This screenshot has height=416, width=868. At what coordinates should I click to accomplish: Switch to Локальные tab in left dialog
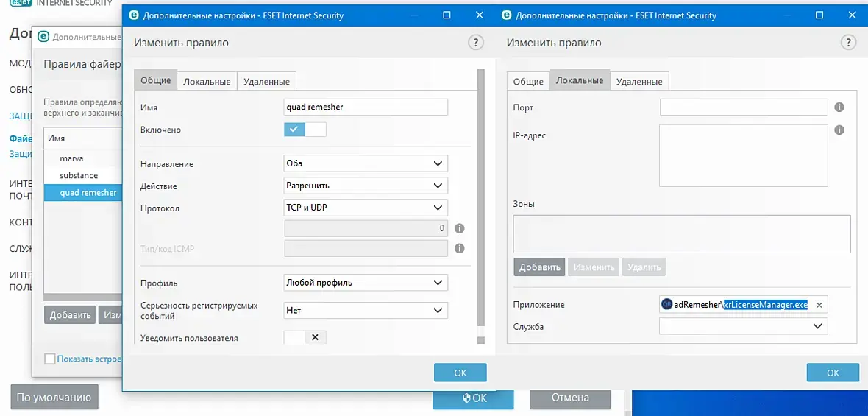(207, 81)
